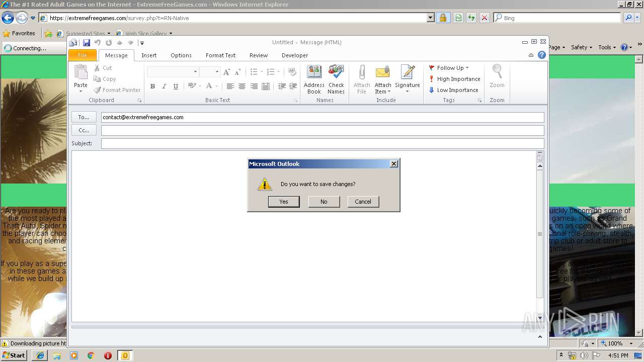This screenshot has height=362, width=644.
Task: Click the Save icon in quick access toolbar
Action: click(87, 43)
